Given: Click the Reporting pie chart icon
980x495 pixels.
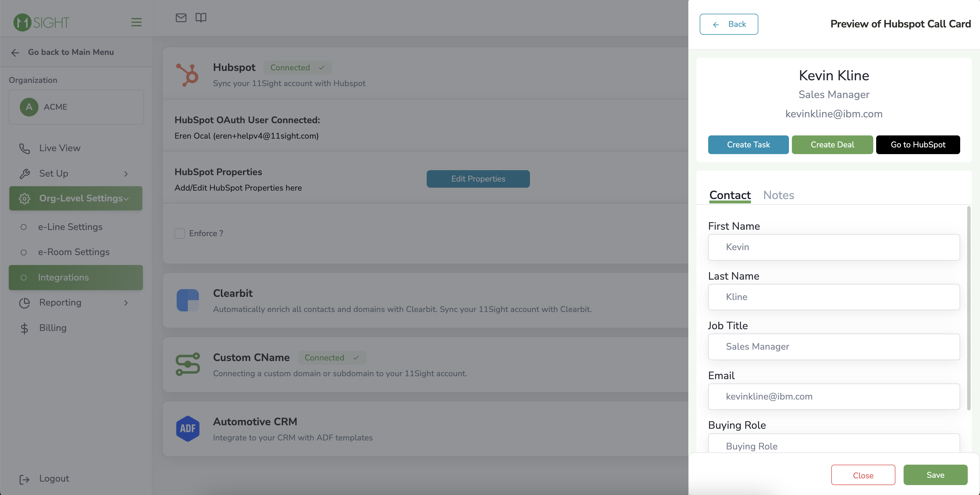Looking at the screenshot, I should coord(24,303).
